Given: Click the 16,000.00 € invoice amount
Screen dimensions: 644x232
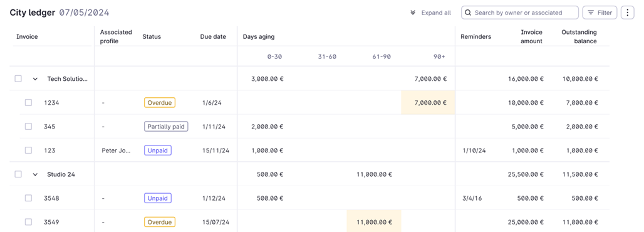Looking at the screenshot, I should [x=526, y=79].
